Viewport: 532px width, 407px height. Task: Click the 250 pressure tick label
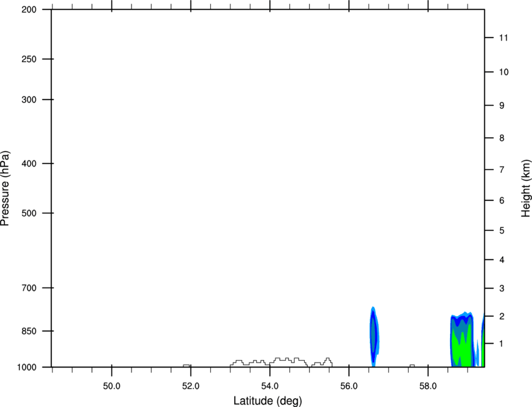pos(29,59)
